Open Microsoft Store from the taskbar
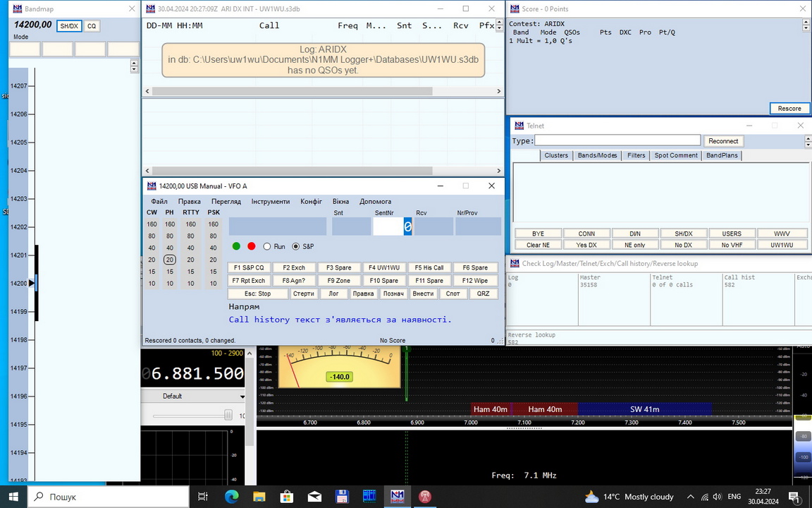Image resolution: width=812 pixels, height=508 pixels. pos(287,497)
